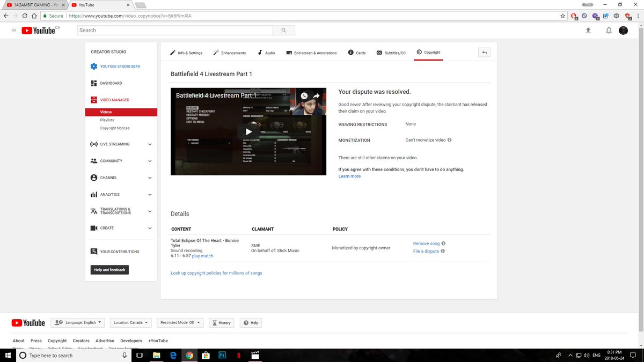This screenshot has width=644, height=362.
Task: Open the account avatar menu
Action: tap(623, 31)
